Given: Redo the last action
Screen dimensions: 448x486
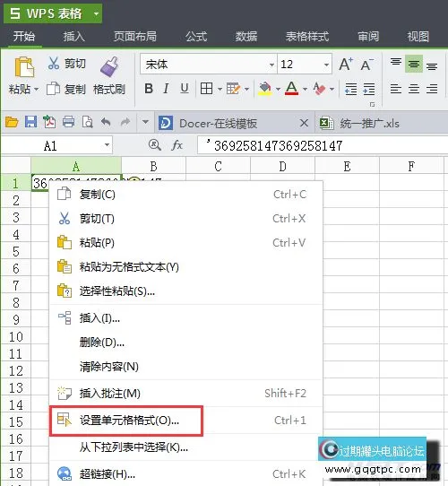Looking at the screenshot, I should pyautogui.click(x=125, y=122).
